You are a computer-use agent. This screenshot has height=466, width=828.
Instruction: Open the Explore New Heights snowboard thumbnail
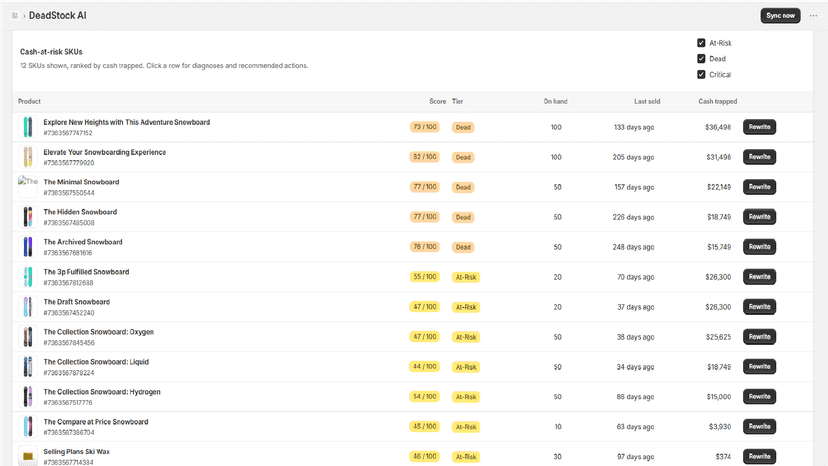(27, 127)
